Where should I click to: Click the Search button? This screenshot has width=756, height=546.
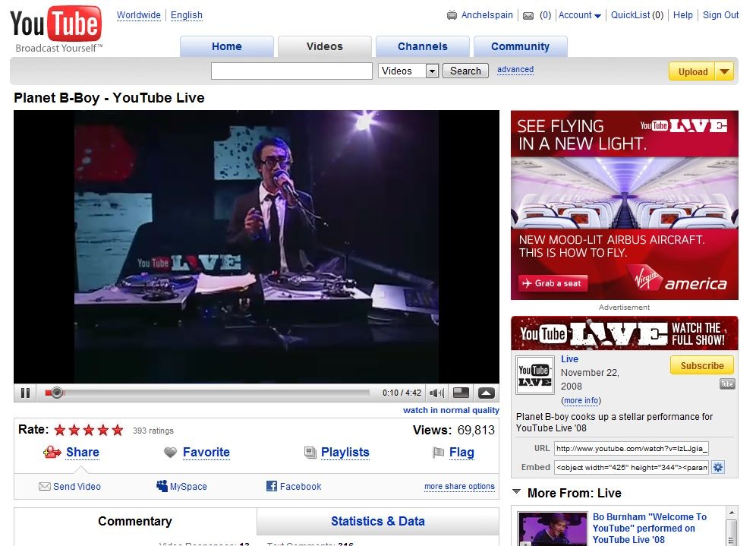pos(465,71)
